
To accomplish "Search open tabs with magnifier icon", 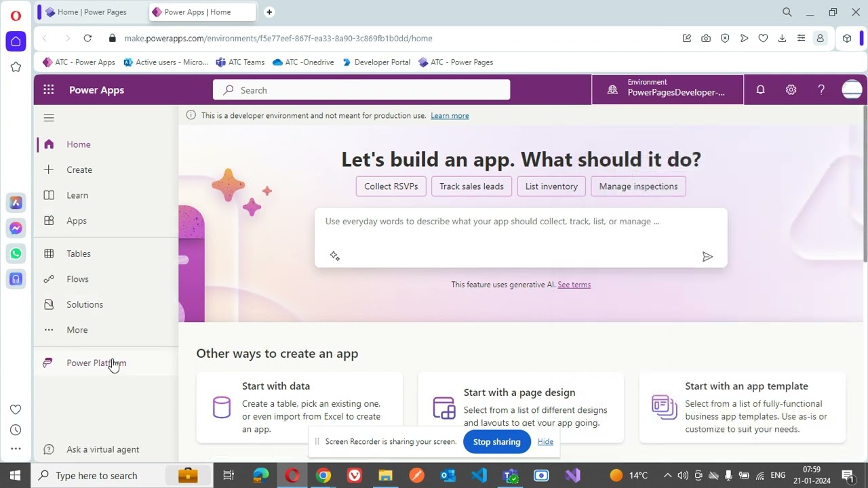I will coord(787,12).
